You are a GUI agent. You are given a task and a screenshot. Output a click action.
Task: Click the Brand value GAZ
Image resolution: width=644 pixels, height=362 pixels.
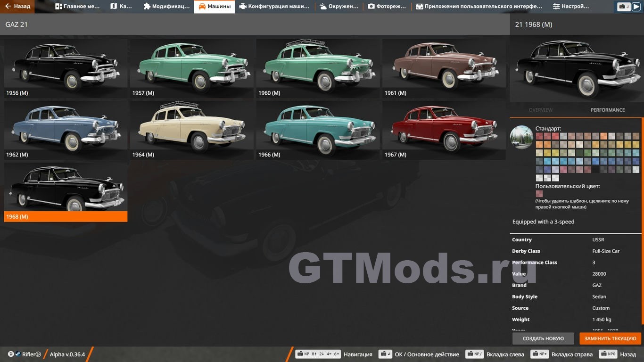597,285
